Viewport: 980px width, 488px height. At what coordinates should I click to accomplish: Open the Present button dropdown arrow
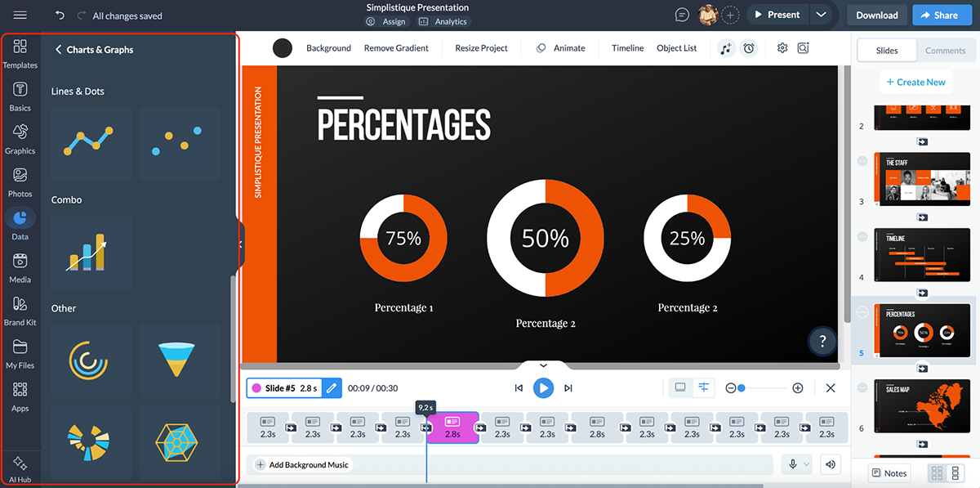(x=822, y=14)
